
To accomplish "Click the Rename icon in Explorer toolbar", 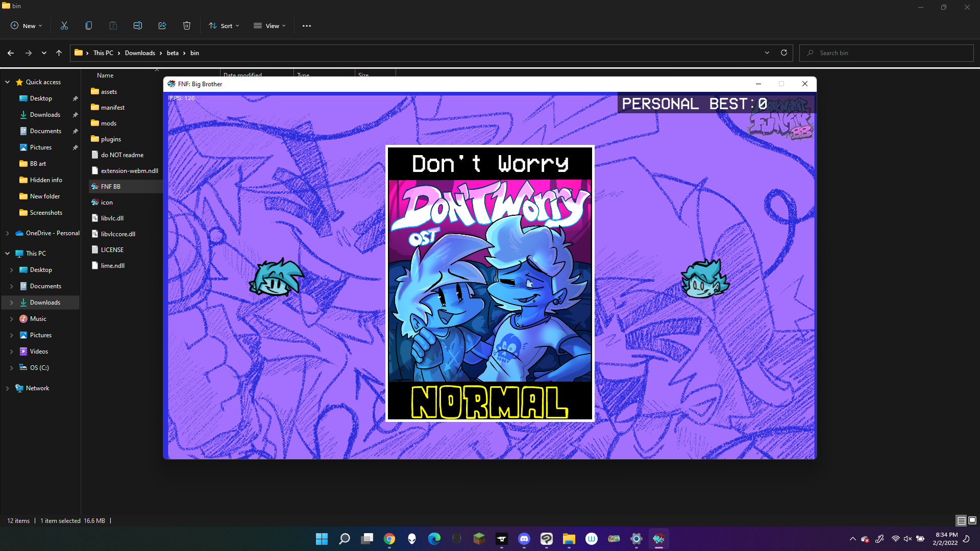I will (138, 26).
